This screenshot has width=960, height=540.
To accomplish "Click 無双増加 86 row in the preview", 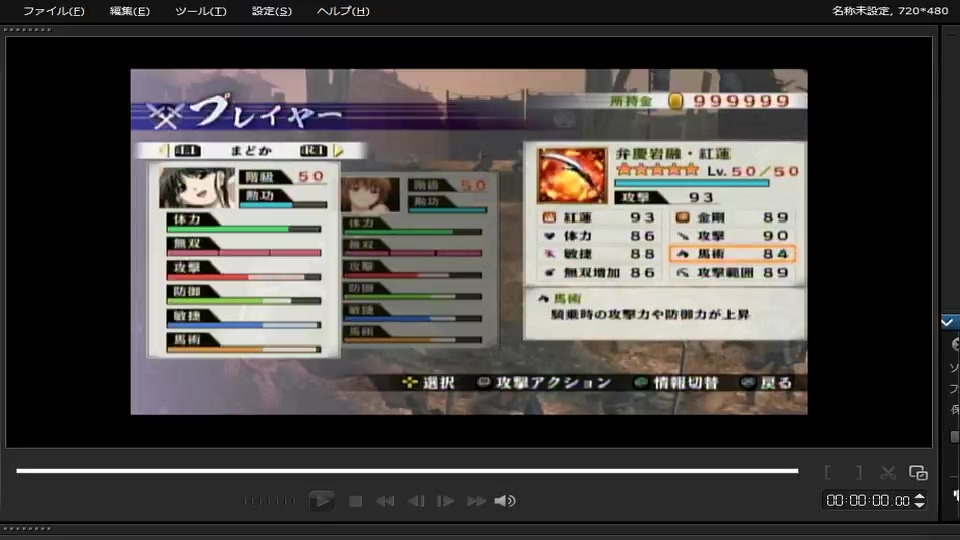I will (x=599, y=272).
